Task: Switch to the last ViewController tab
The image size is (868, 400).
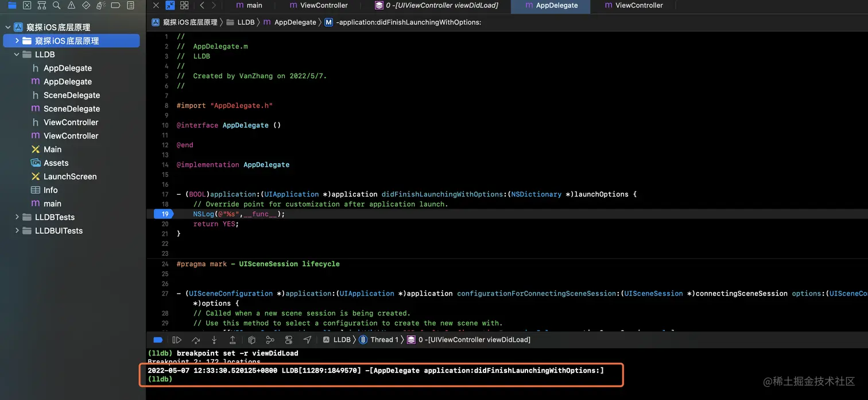Action: pos(634,5)
